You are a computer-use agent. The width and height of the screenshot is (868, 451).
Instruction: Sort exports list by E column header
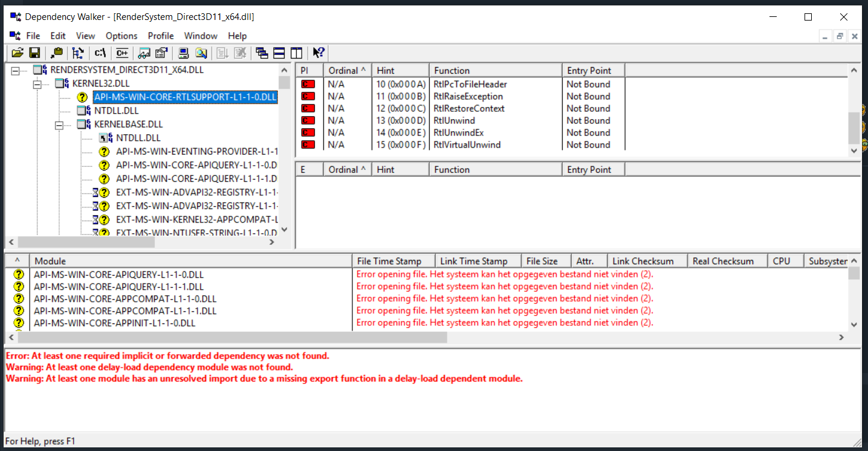click(x=310, y=169)
